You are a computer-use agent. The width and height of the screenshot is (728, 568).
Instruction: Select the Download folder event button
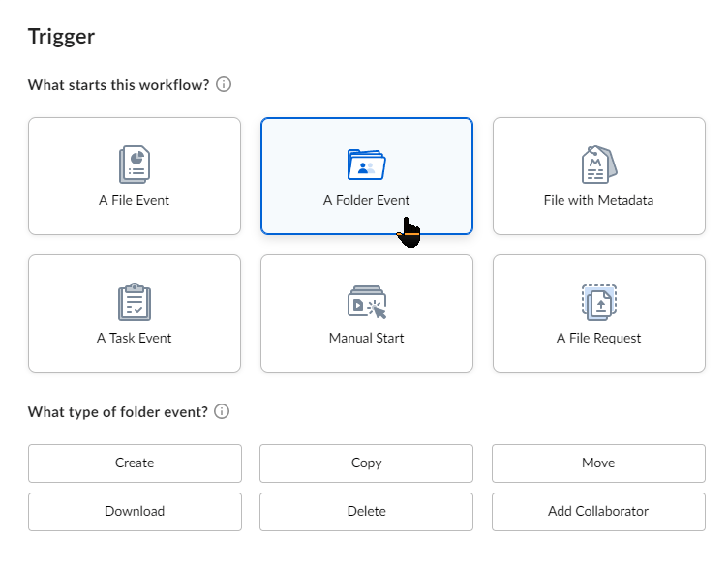click(135, 511)
